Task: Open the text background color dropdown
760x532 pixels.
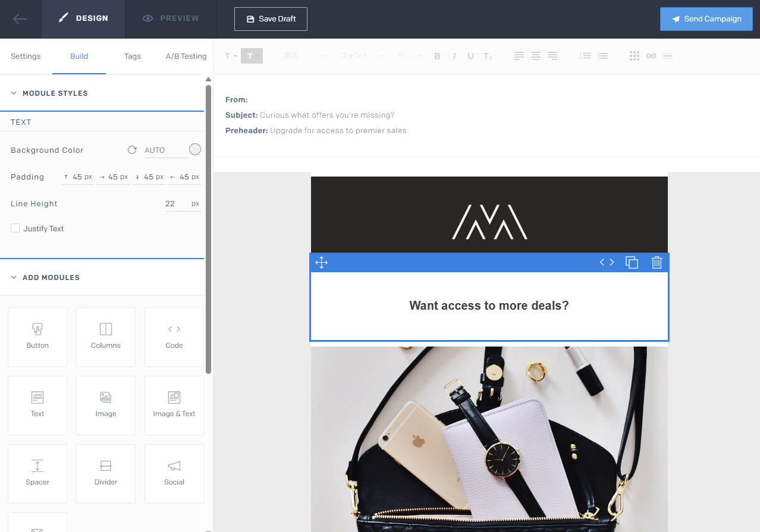Action: click(x=252, y=56)
